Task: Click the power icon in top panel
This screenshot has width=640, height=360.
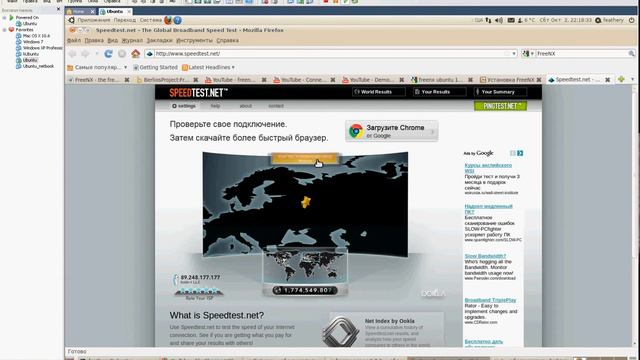Action: pos(631,20)
